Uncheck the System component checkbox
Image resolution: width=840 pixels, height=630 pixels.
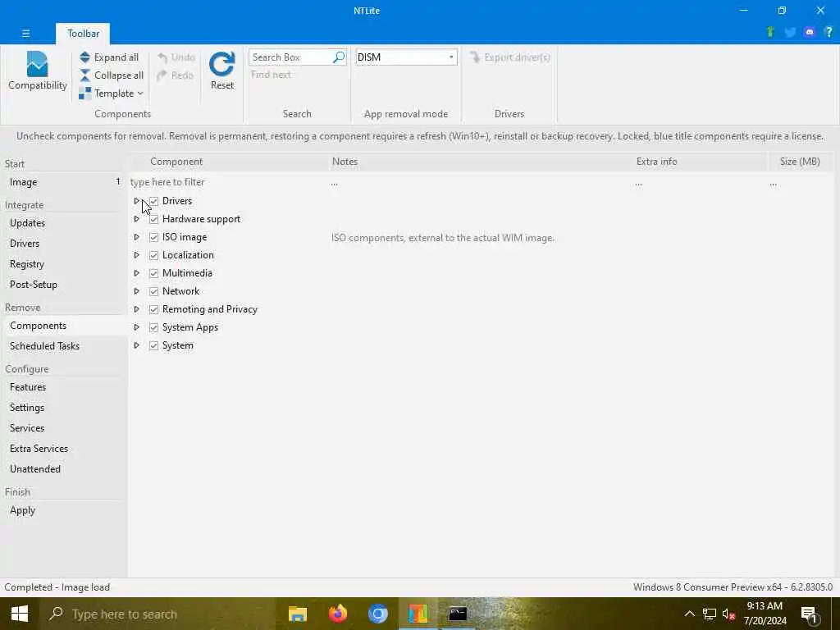coord(153,345)
